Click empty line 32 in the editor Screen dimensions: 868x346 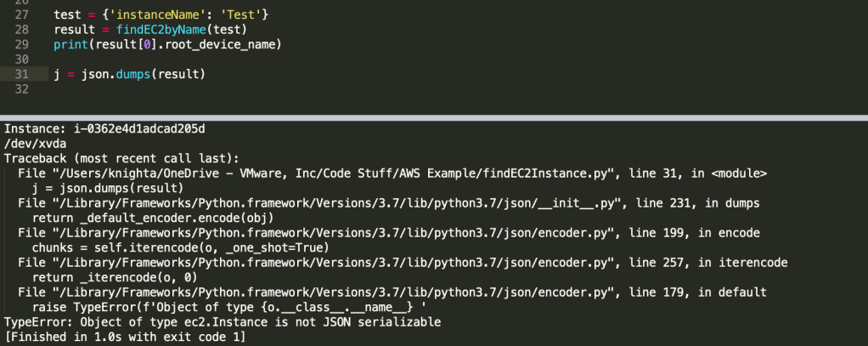click(255, 88)
